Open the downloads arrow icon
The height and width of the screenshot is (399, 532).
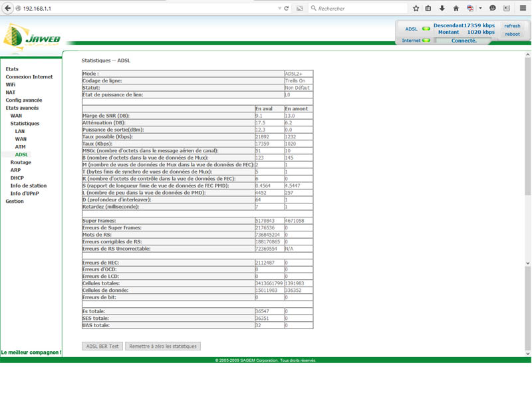tap(442, 9)
